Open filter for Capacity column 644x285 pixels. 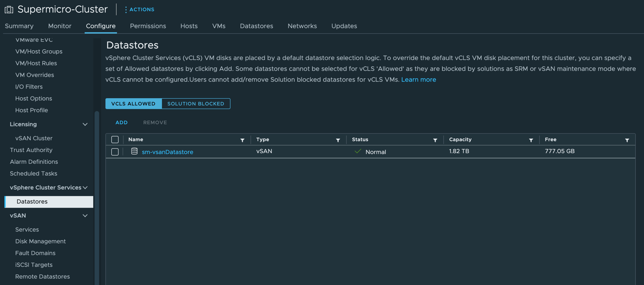531,140
